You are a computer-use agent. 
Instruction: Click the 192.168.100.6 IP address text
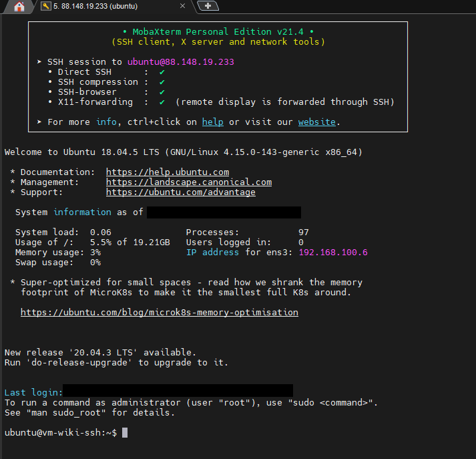point(332,253)
